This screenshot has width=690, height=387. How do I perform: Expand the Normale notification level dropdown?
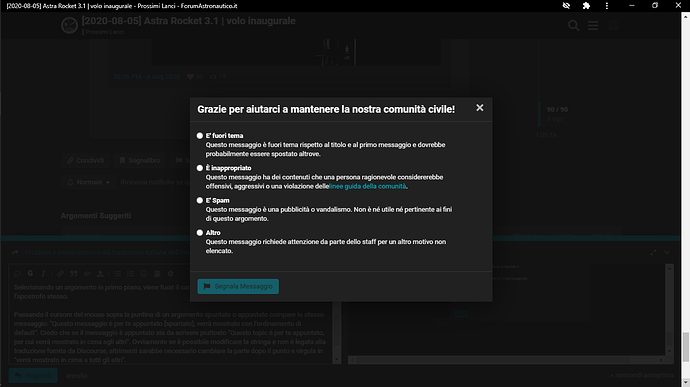88,182
